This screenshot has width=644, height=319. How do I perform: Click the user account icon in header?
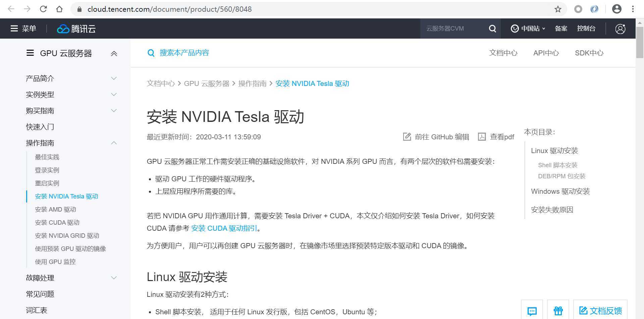[x=620, y=29]
